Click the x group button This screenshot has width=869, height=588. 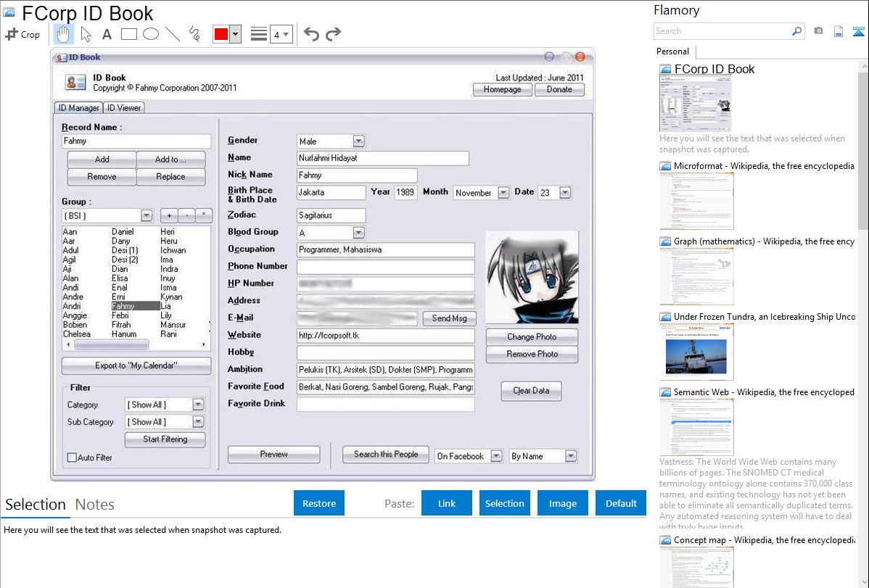pos(203,215)
